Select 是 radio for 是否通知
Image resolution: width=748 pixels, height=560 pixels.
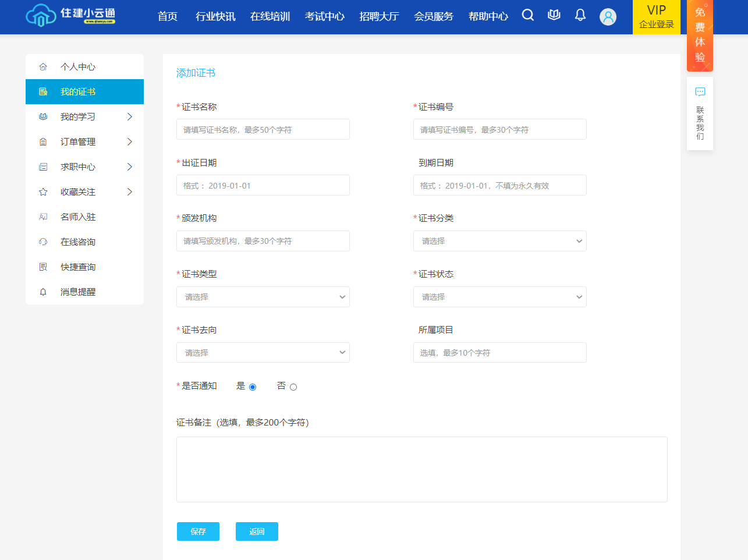click(253, 387)
